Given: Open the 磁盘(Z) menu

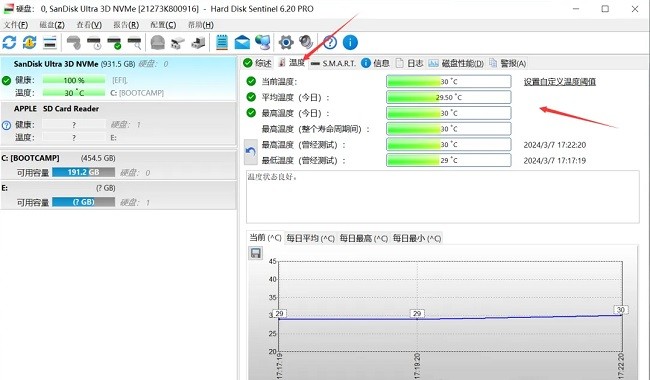Looking at the screenshot, I should click(x=52, y=25).
